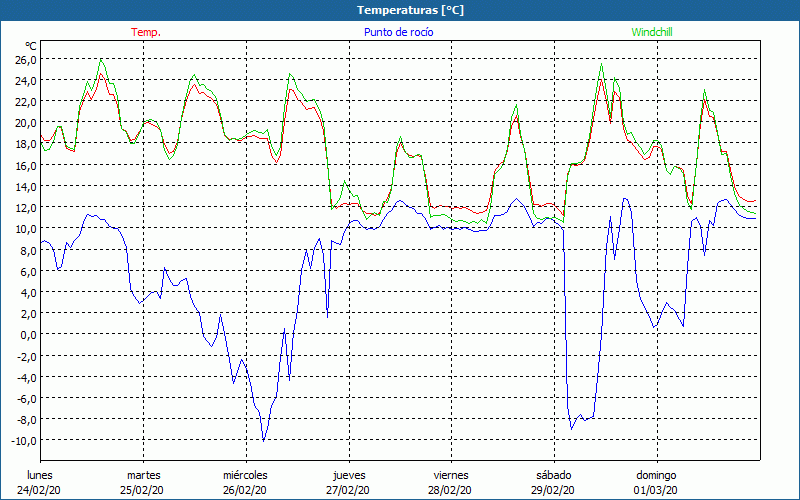Click the '01/03/20' date label
This screenshot has height=500, width=800.
pos(656,490)
